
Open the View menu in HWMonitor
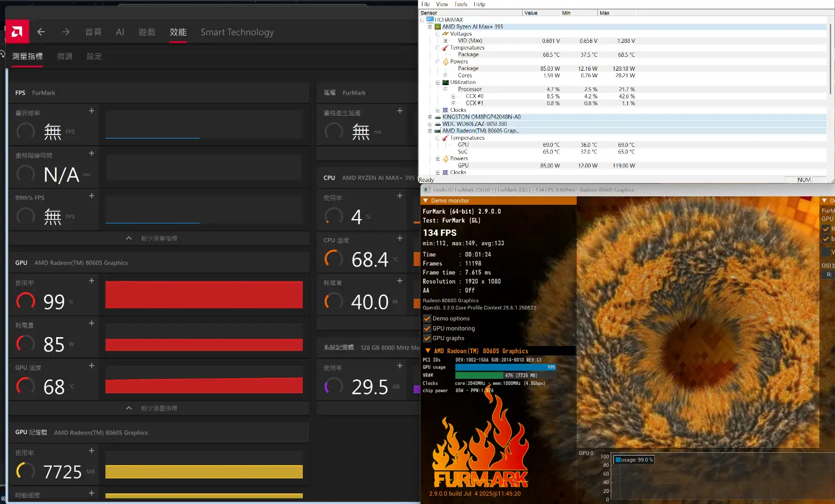click(x=442, y=4)
